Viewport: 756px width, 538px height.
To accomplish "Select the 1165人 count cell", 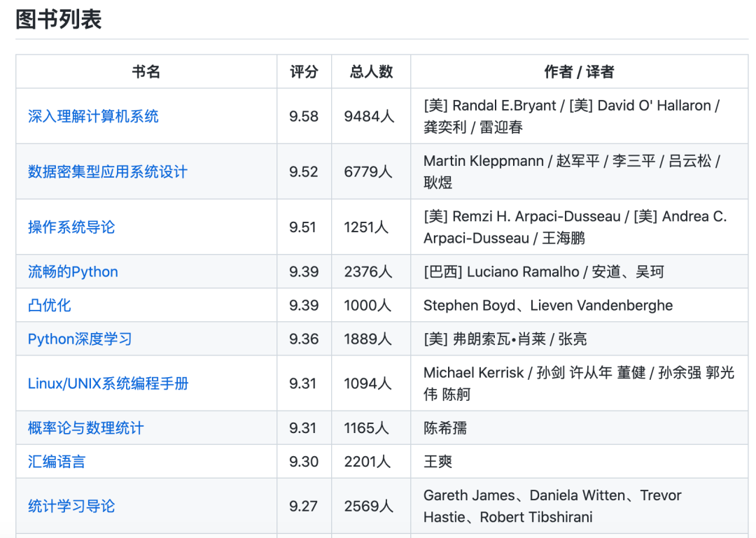I will pos(371,428).
